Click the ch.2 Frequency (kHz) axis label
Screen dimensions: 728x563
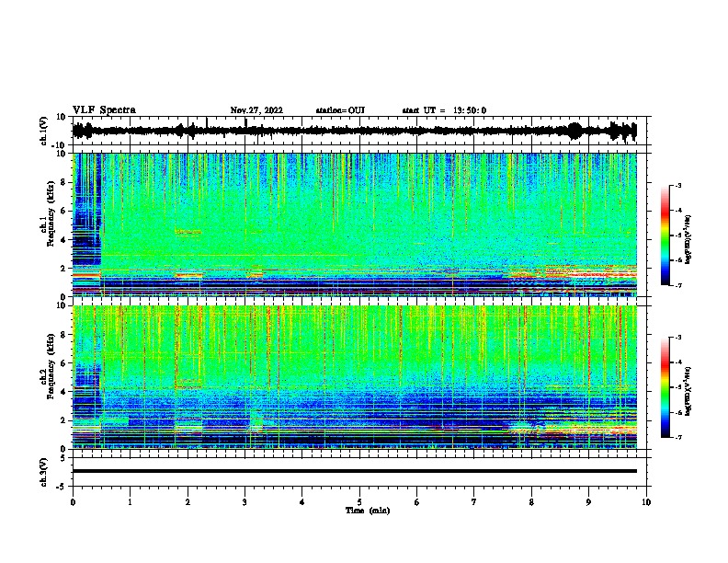[47, 366]
